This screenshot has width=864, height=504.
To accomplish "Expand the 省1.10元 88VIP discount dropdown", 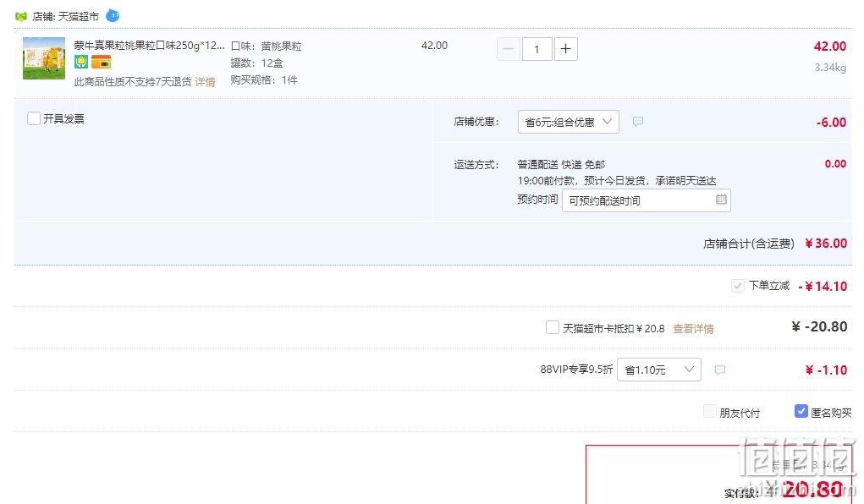I will tap(659, 370).
